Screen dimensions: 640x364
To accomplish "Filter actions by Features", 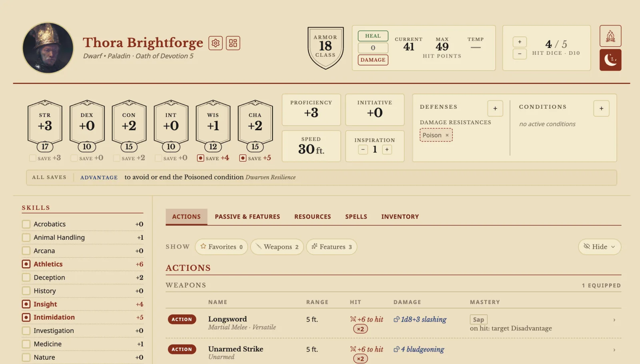I will coord(332,247).
